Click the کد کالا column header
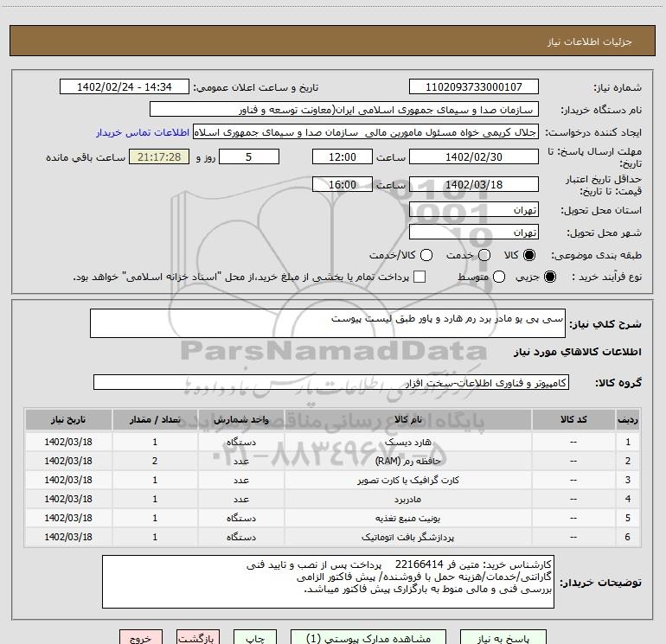666x644 pixels. click(x=573, y=419)
